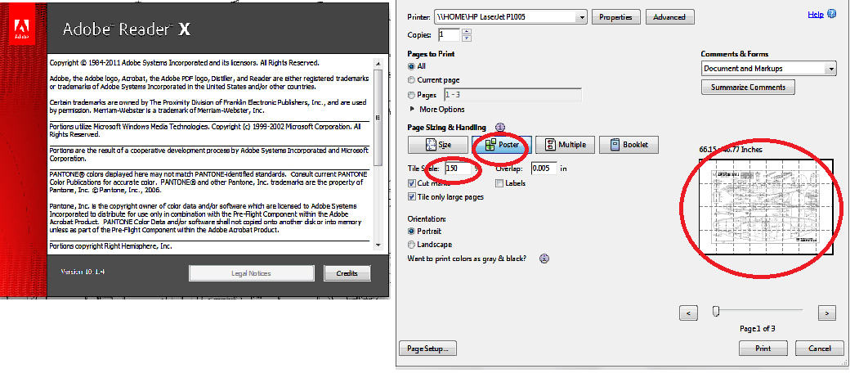Toggle Tile only large pages checkbox
868x387 pixels.
(412, 197)
